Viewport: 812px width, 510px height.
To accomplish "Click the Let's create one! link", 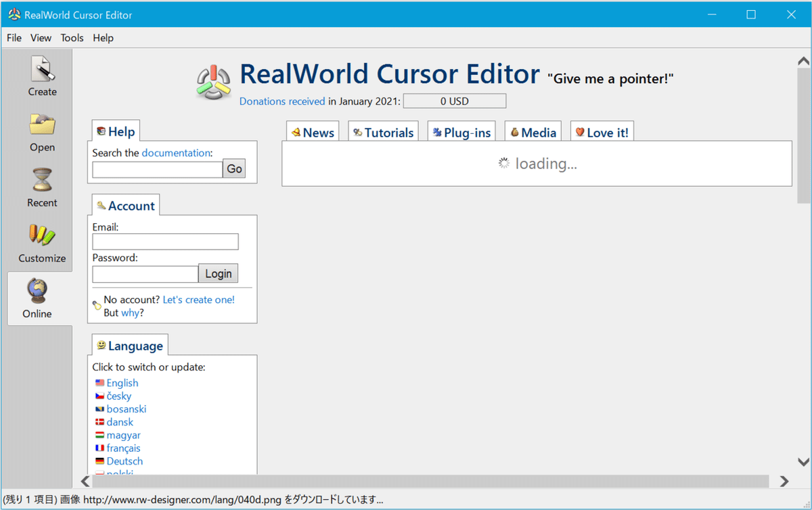I will click(x=199, y=300).
